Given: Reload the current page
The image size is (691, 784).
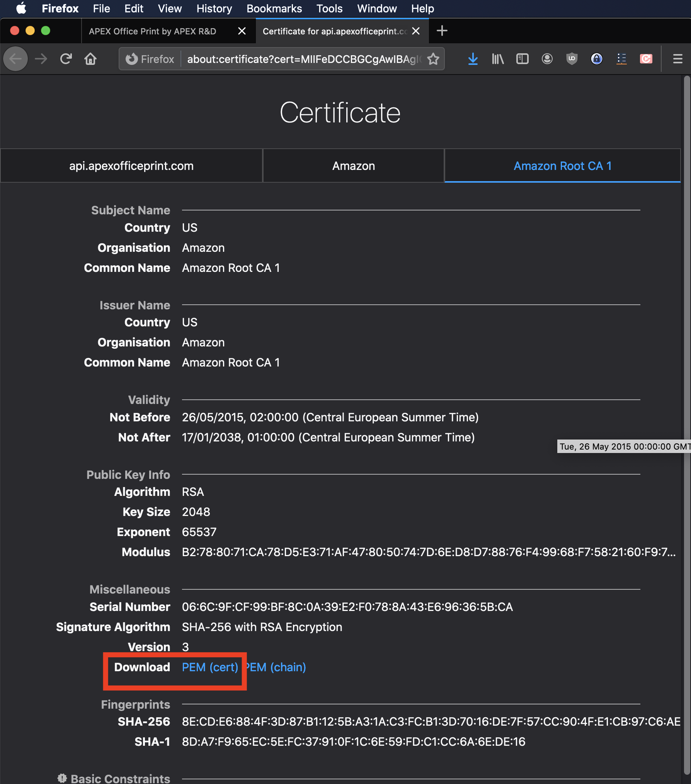Looking at the screenshot, I should coord(66,59).
